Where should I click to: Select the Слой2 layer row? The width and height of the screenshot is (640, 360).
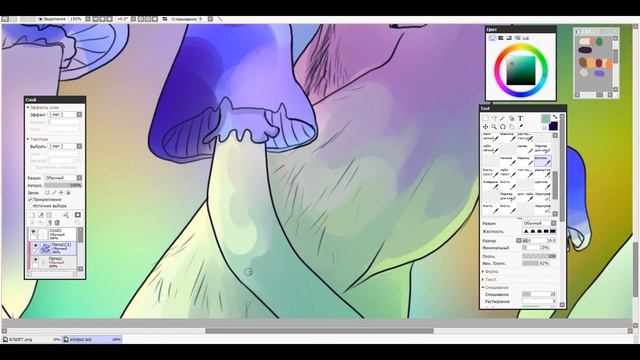coord(52,234)
